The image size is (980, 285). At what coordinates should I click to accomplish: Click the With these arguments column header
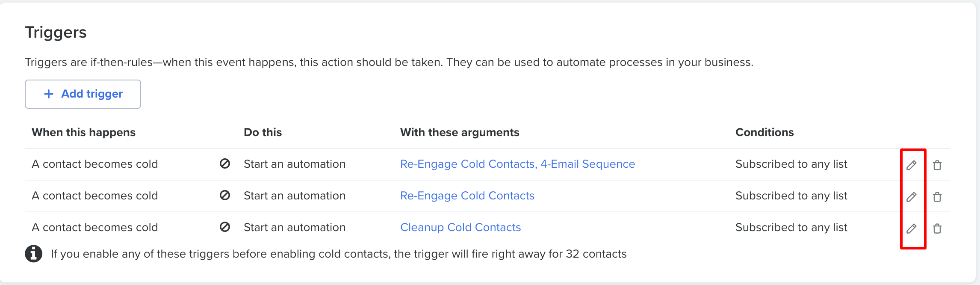coord(460,132)
